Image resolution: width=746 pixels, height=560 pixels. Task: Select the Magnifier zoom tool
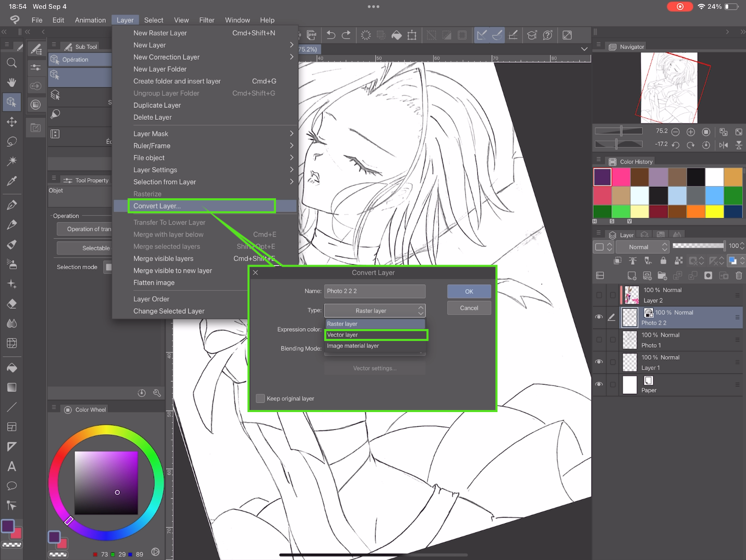tap(11, 63)
